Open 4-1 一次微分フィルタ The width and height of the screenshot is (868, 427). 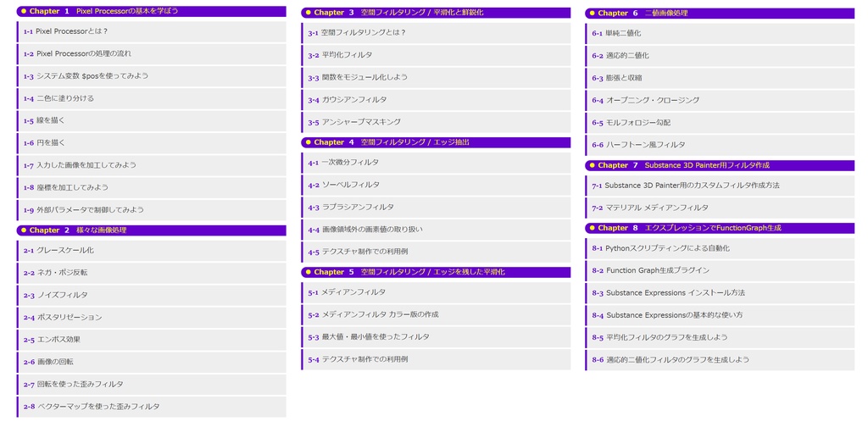point(436,163)
